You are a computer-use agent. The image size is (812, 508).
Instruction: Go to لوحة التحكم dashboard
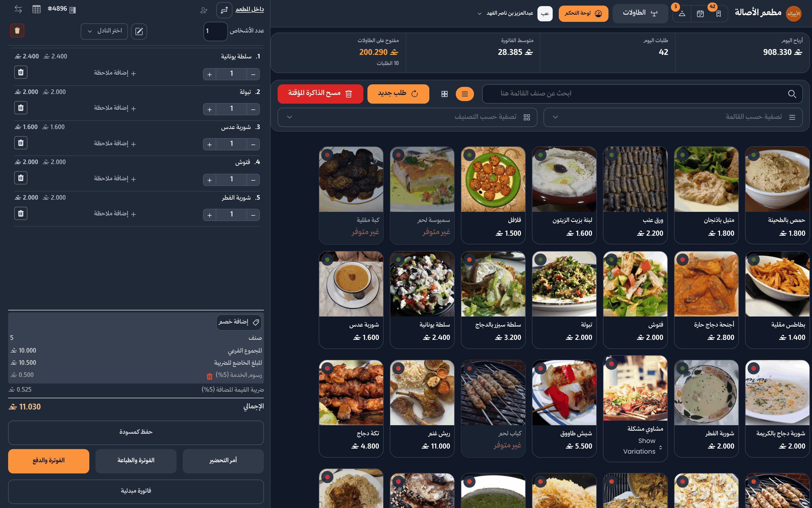[x=583, y=13]
